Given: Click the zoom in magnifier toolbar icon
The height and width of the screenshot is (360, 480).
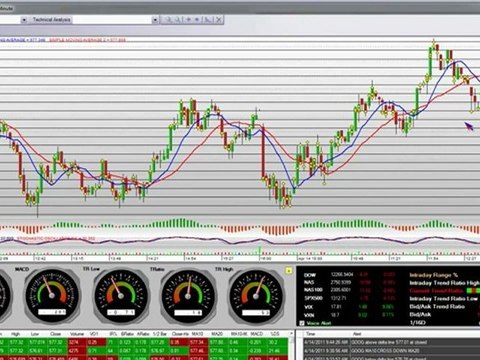Looking at the screenshot, I should click(x=168, y=20).
